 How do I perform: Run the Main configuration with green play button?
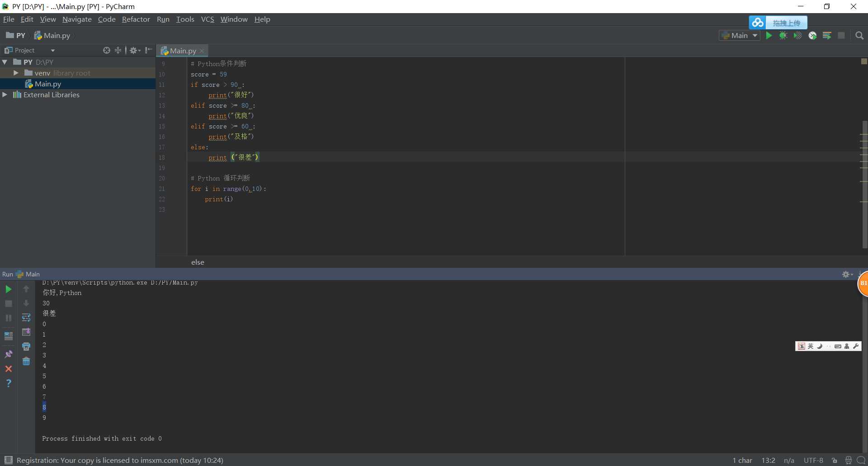(x=769, y=36)
